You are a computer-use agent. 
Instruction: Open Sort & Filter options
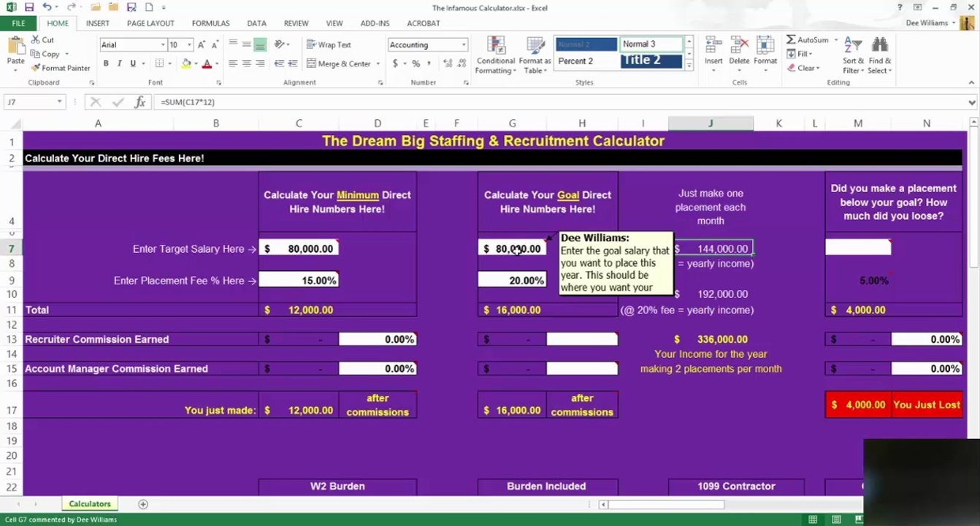point(854,55)
